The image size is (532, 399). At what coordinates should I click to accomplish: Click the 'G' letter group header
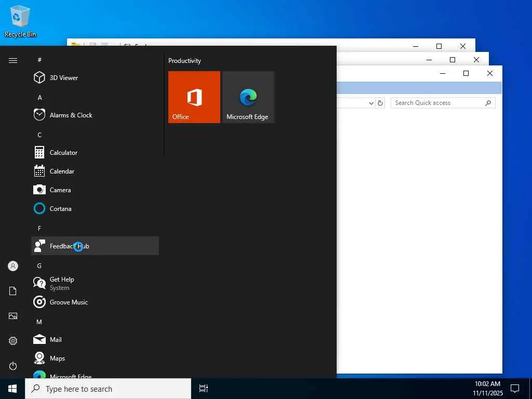39,265
